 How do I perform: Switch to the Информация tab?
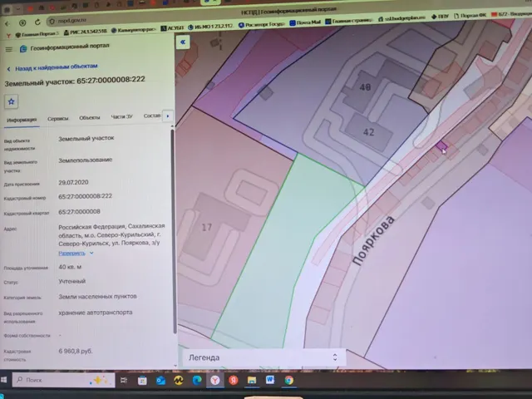[22, 120]
